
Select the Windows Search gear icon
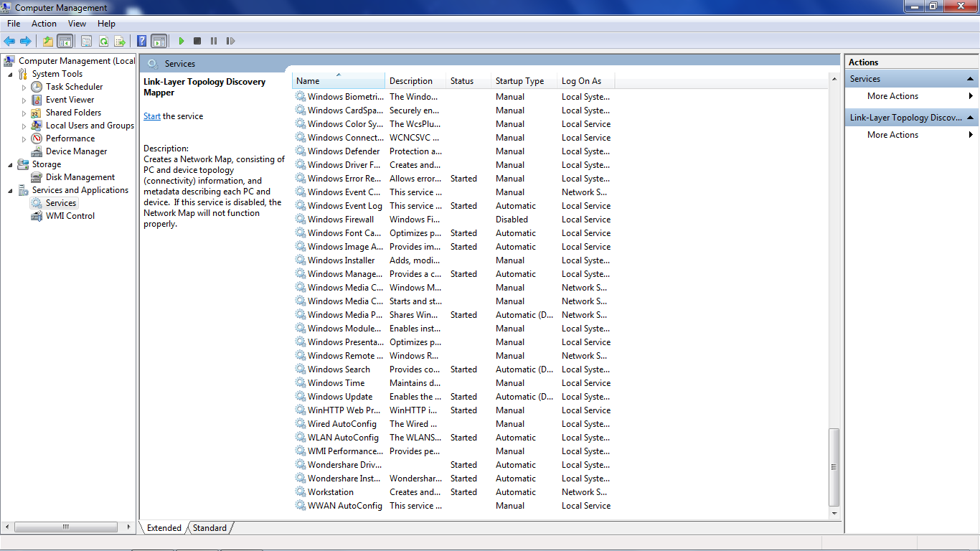coord(301,369)
